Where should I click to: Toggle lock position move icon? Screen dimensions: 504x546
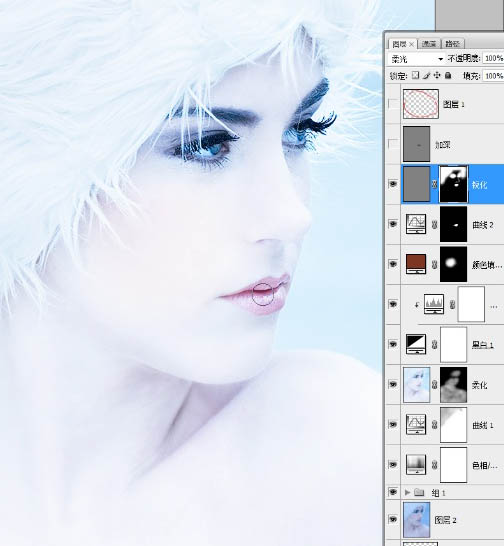pyautogui.click(x=437, y=76)
